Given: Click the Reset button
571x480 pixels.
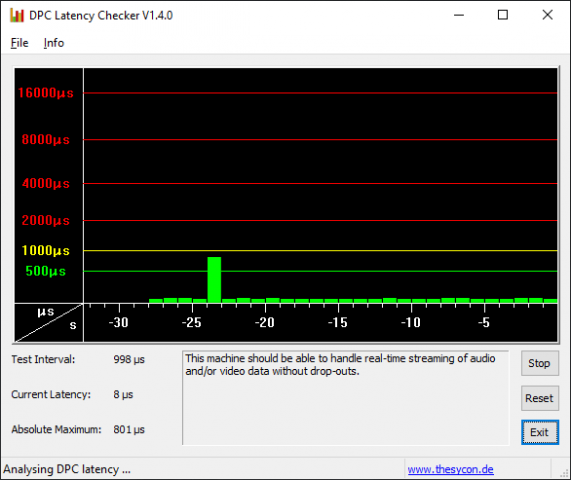Looking at the screenshot, I should point(539,398).
